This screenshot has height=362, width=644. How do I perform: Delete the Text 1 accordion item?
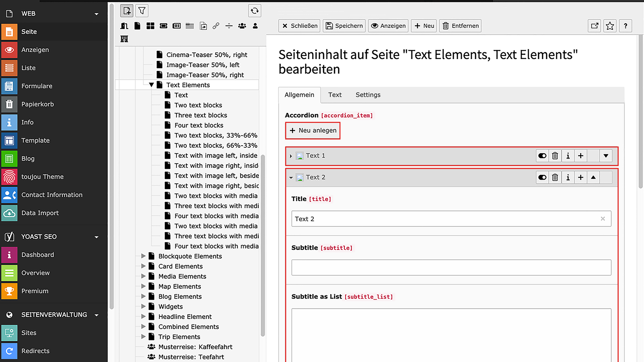(555, 156)
